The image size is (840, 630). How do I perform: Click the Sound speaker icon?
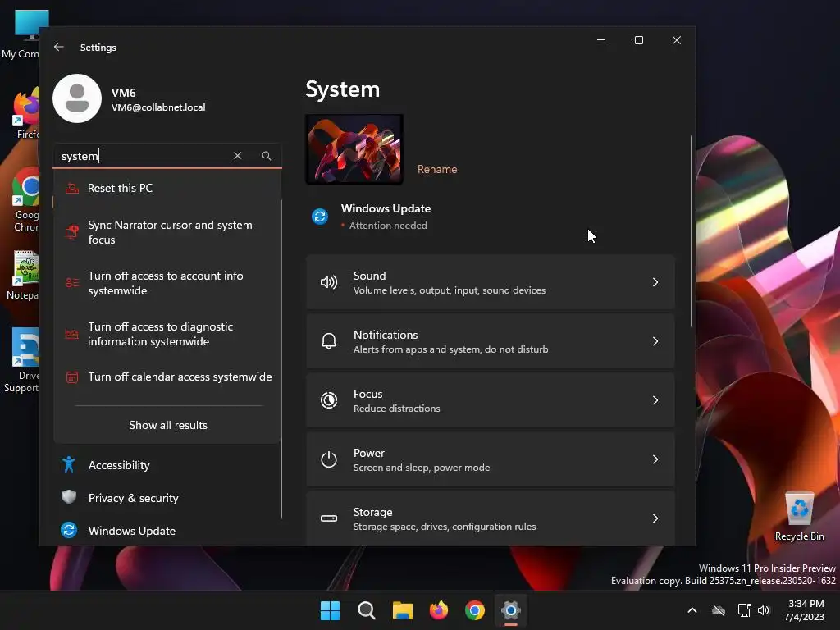[328, 282]
